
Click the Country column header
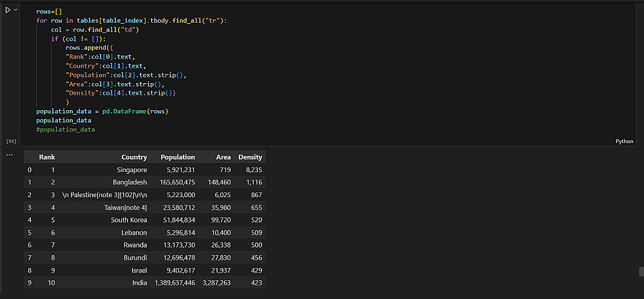134,157
